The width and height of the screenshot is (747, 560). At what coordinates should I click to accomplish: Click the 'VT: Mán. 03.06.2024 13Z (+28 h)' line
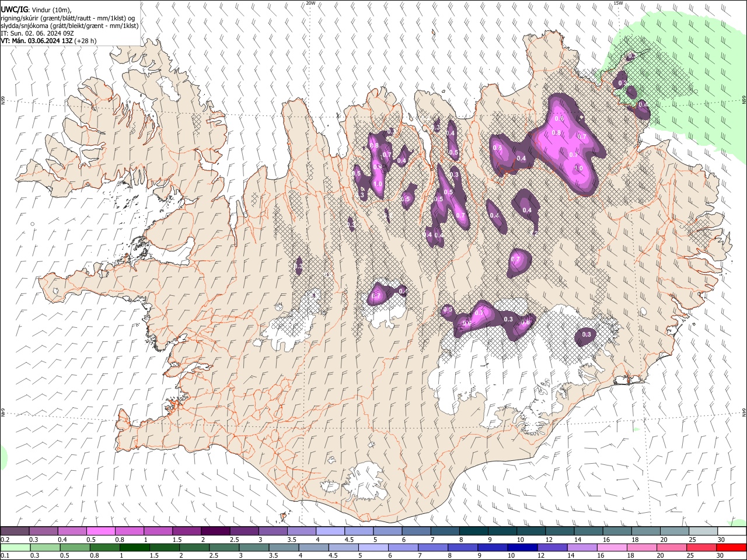tap(48, 41)
